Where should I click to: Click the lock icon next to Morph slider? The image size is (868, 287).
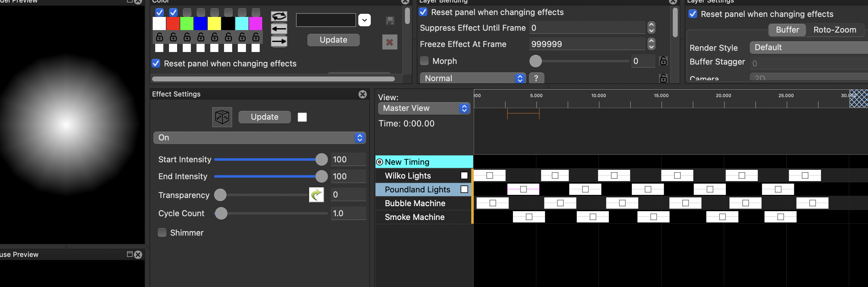(663, 61)
